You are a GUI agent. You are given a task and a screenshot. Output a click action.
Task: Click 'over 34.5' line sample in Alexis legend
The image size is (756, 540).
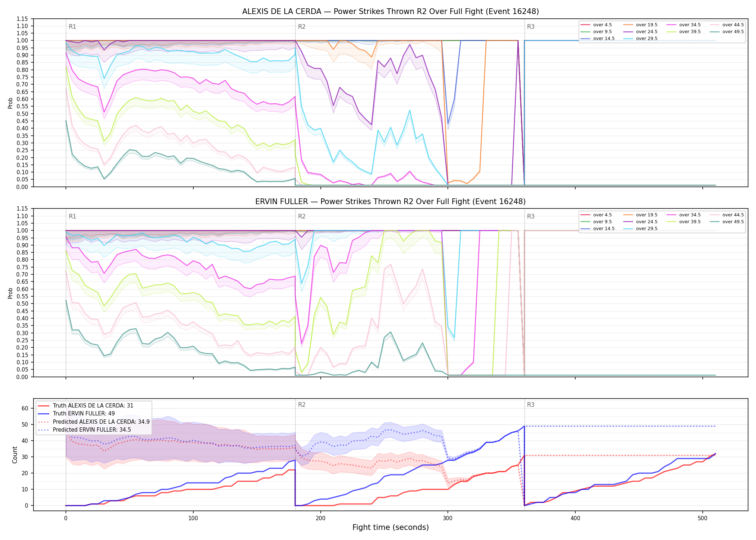(x=671, y=25)
